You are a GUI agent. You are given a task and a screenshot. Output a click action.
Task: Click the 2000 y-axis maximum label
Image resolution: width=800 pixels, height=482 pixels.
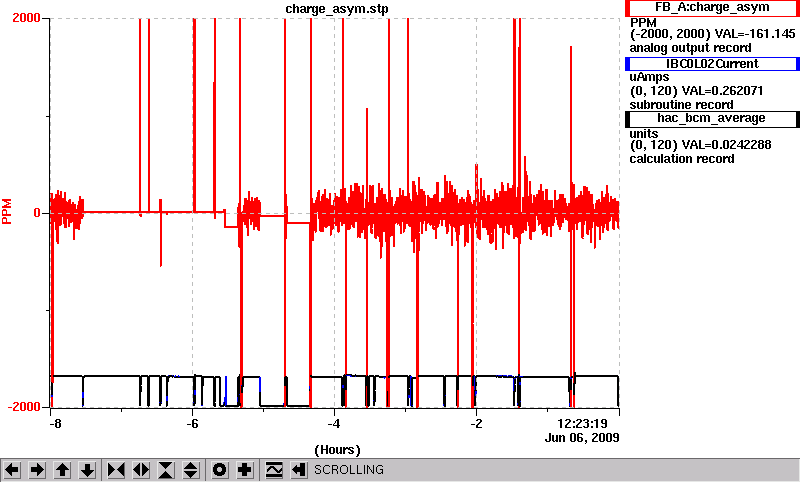coord(26,18)
